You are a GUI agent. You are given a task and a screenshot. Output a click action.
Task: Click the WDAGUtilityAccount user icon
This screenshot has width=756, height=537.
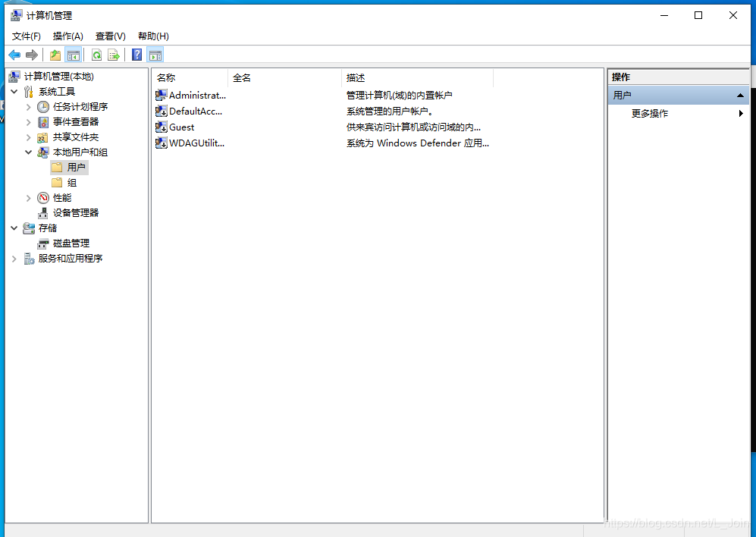pyautogui.click(x=161, y=143)
